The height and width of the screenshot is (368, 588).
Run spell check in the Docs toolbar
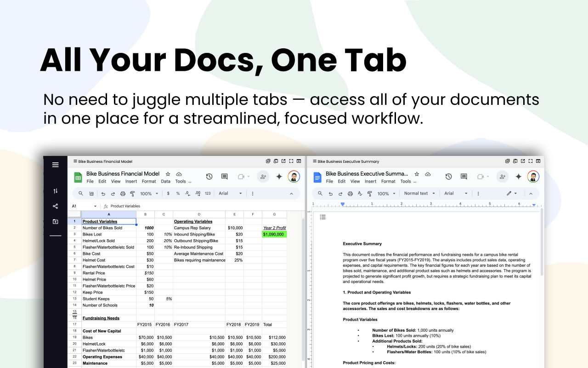click(360, 193)
